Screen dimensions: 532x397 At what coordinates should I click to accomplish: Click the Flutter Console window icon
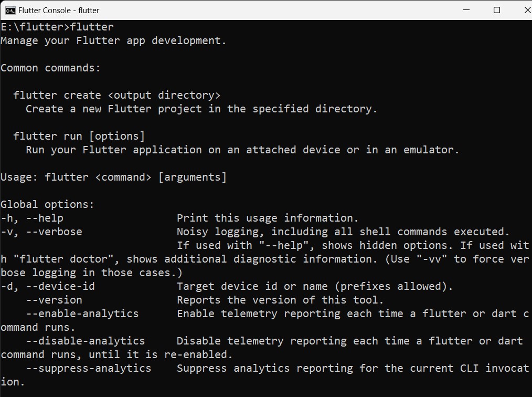(x=10, y=10)
